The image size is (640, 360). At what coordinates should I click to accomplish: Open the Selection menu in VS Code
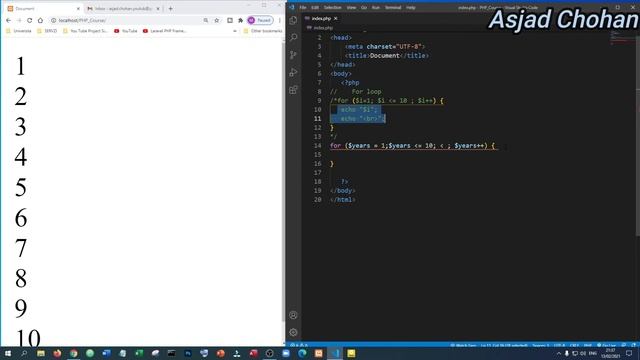click(332, 7)
